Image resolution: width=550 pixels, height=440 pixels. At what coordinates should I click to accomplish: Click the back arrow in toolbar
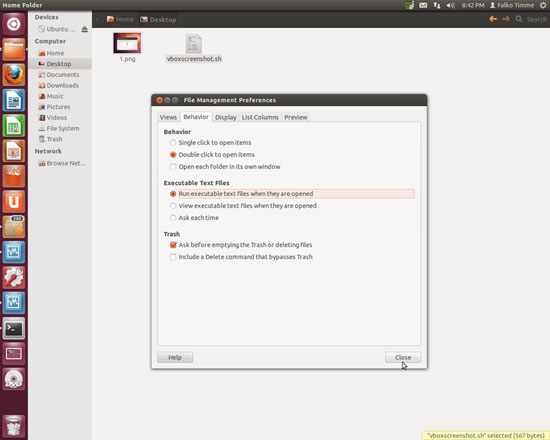(493, 19)
